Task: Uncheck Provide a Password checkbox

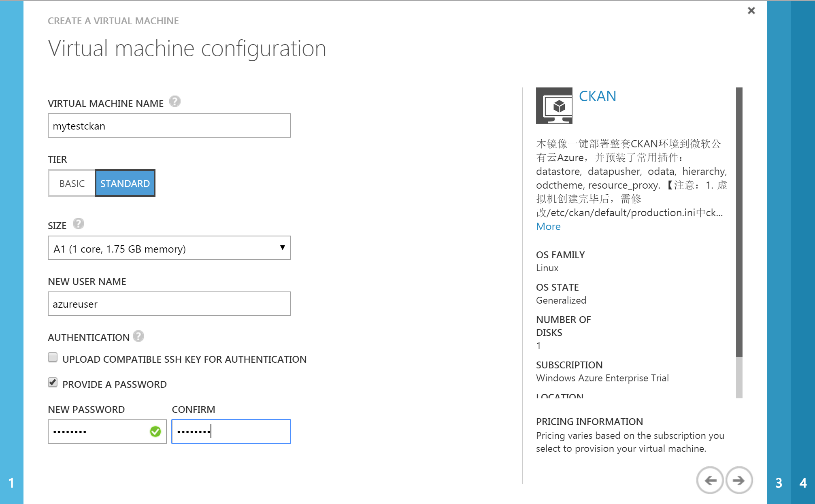Action: click(x=53, y=383)
